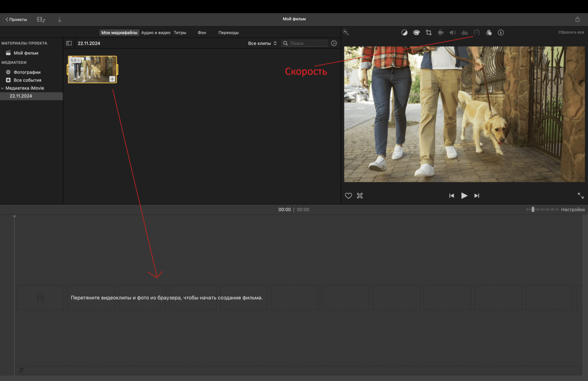Viewport: 588px width, 381px height.
Task: Adjust the timeline zoom slider
Action: click(x=533, y=209)
